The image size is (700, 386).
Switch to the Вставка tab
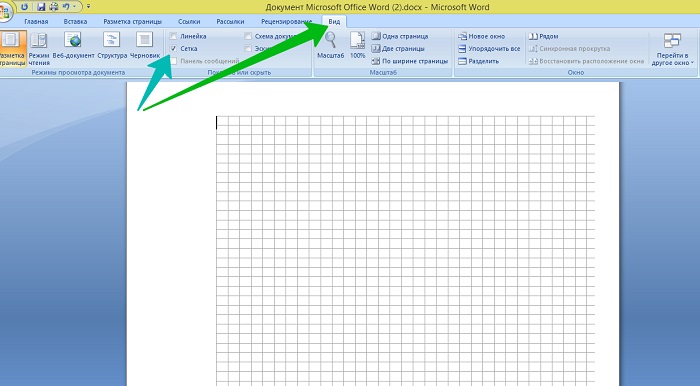(x=75, y=21)
